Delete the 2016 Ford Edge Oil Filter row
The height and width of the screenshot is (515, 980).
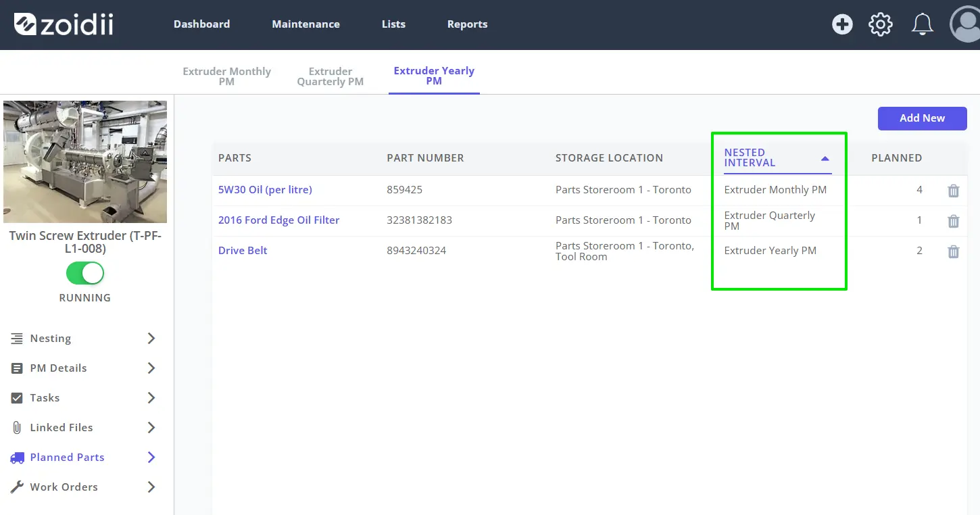click(954, 221)
